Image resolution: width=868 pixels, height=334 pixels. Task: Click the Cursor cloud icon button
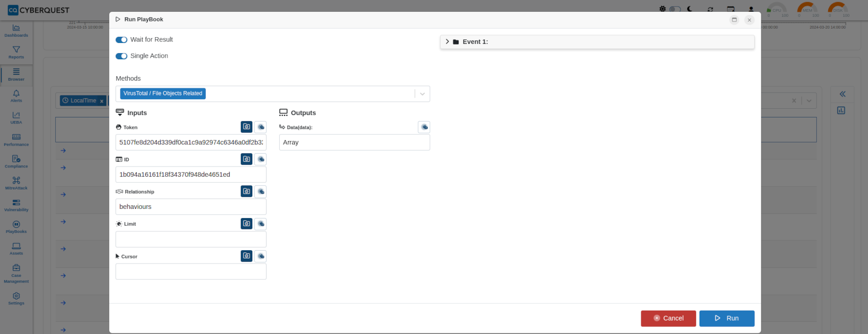(x=260, y=255)
